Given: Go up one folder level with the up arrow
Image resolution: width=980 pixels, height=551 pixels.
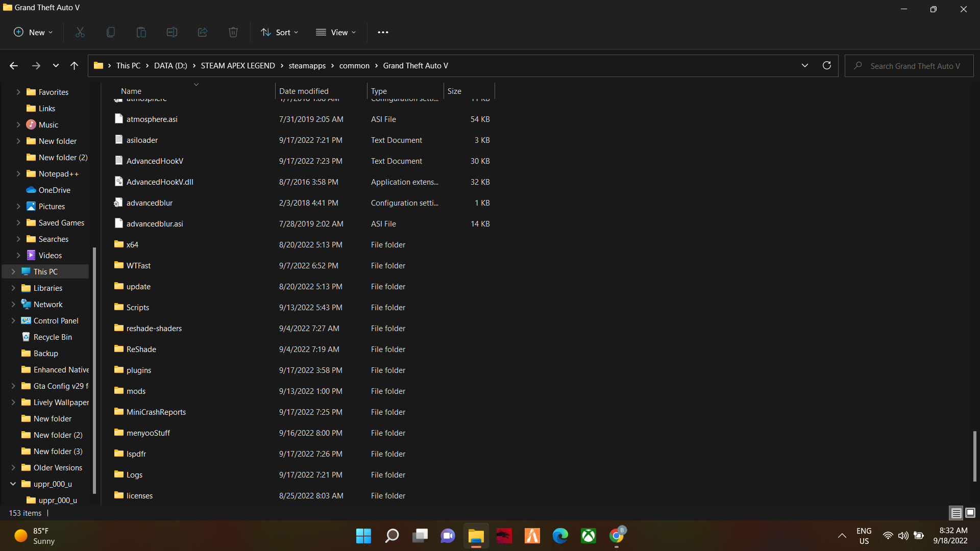Looking at the screenshot, I should [74, 65].
